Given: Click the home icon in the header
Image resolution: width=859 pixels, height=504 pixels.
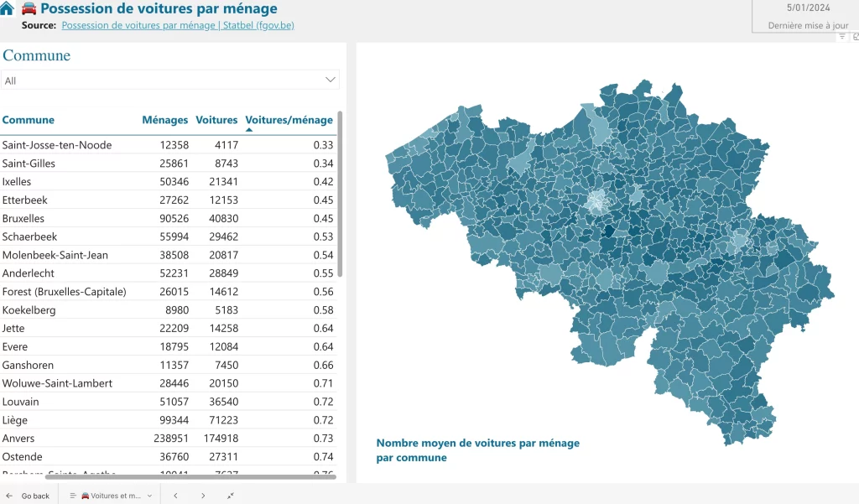Looking at the screenshot, I should (8, 9).
